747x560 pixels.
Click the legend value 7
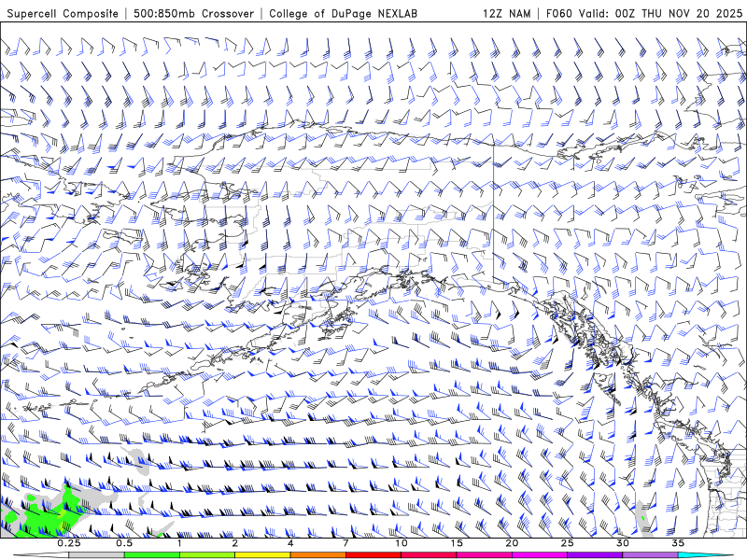click(x=345, y=543)
